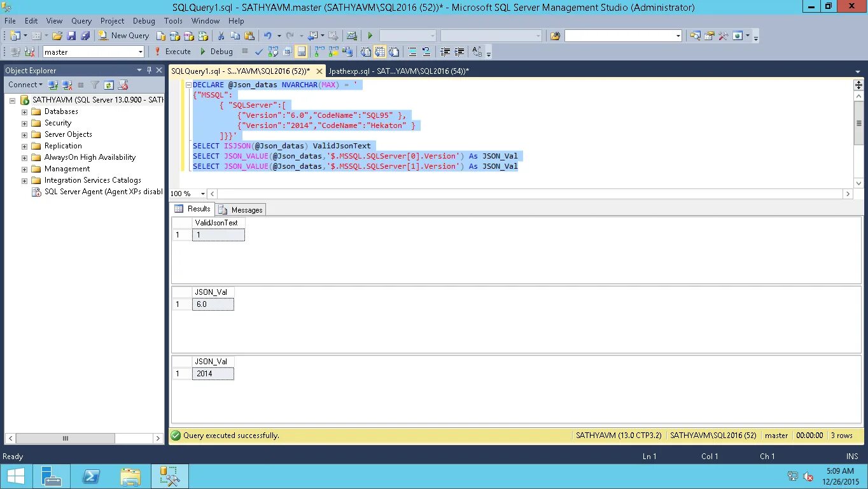The height and width of the screenshot is (489, 868).
Task: Expand the Replication tree node
Action: (24, 146)
